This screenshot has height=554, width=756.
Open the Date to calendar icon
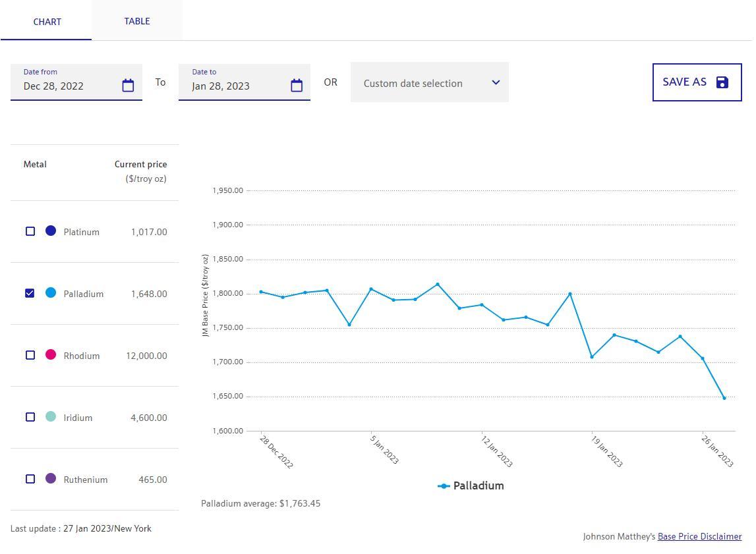click(x=297, y=86)
